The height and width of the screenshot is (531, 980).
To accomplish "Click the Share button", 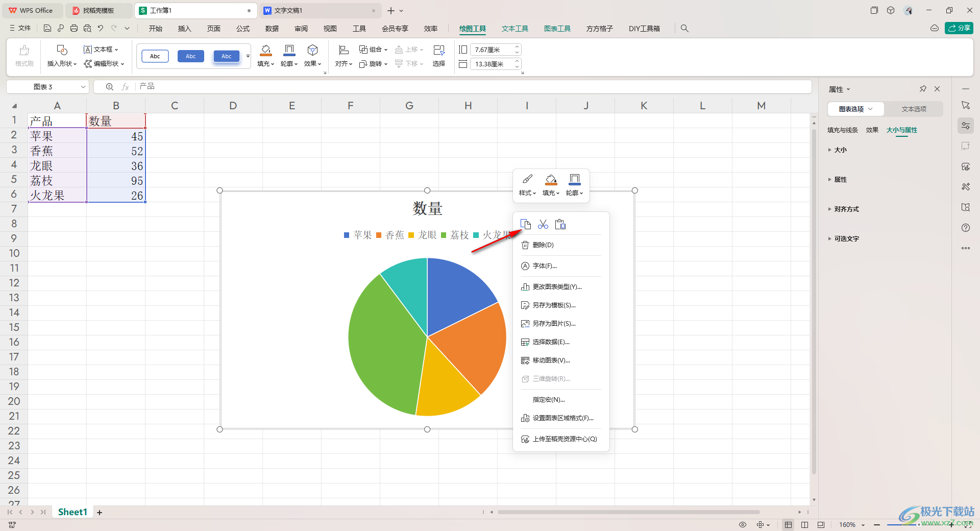I will (x=959, y=28).
